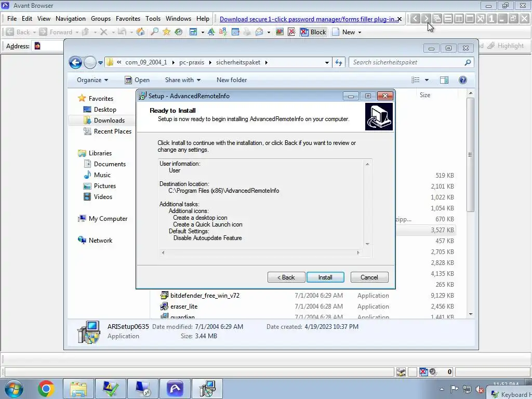Click the next tab arrow icon

426,19
